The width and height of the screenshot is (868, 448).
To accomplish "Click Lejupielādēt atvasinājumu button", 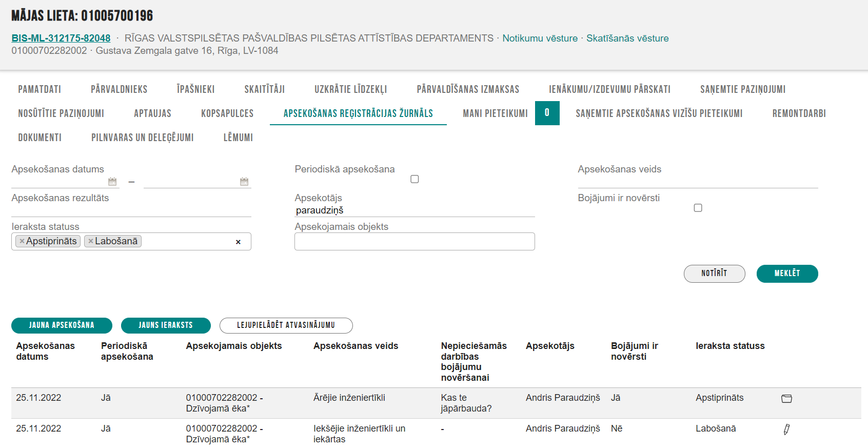I will click(x=286, y=325).
